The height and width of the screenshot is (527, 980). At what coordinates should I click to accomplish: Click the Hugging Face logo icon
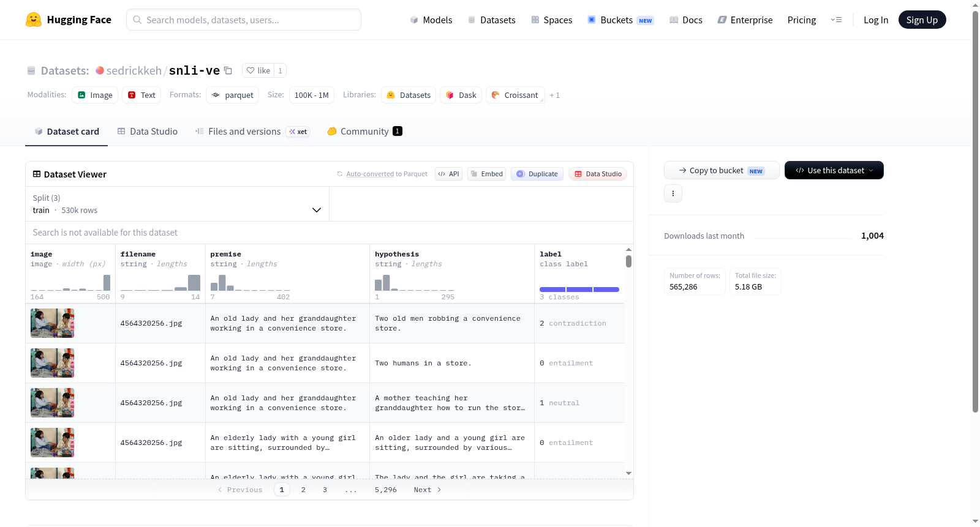[33, 20]
